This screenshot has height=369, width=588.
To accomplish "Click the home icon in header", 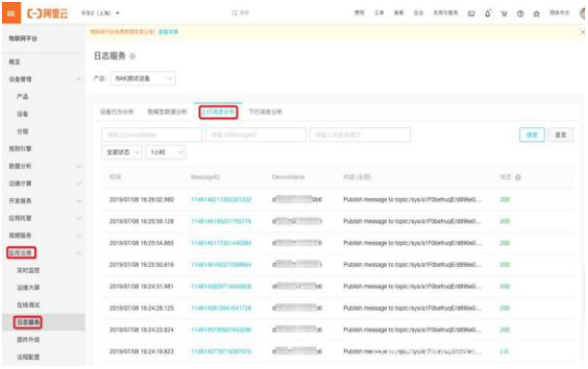I will click(536, 14).
